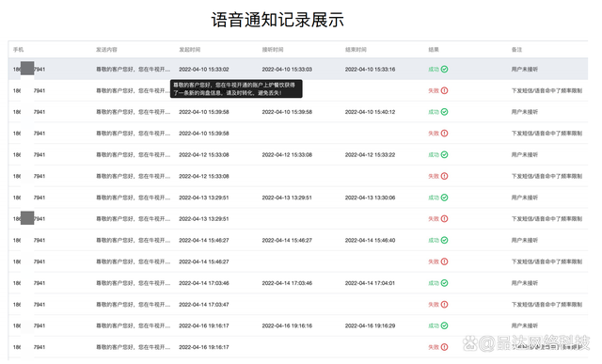Select the start time 2022-04-14 17:03:46
The width and height of the screenshot is (602, 364).
[204, 283]
